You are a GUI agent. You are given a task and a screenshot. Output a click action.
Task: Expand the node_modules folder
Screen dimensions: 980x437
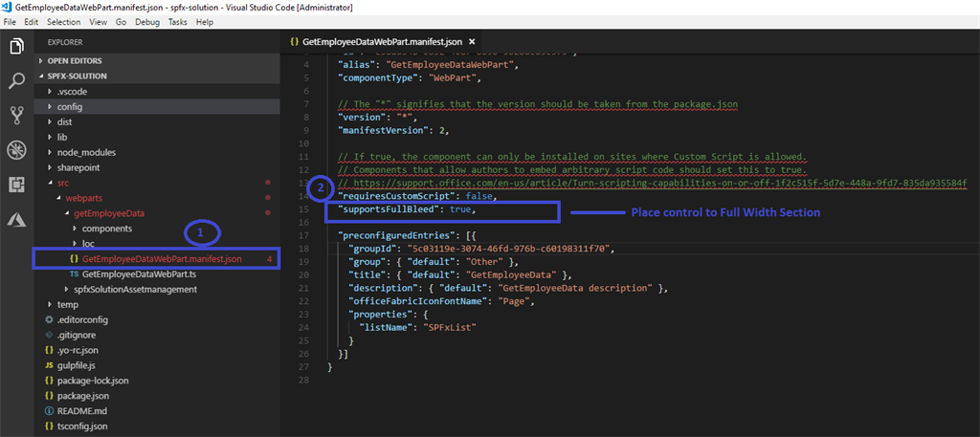click(x=156, y=152)
